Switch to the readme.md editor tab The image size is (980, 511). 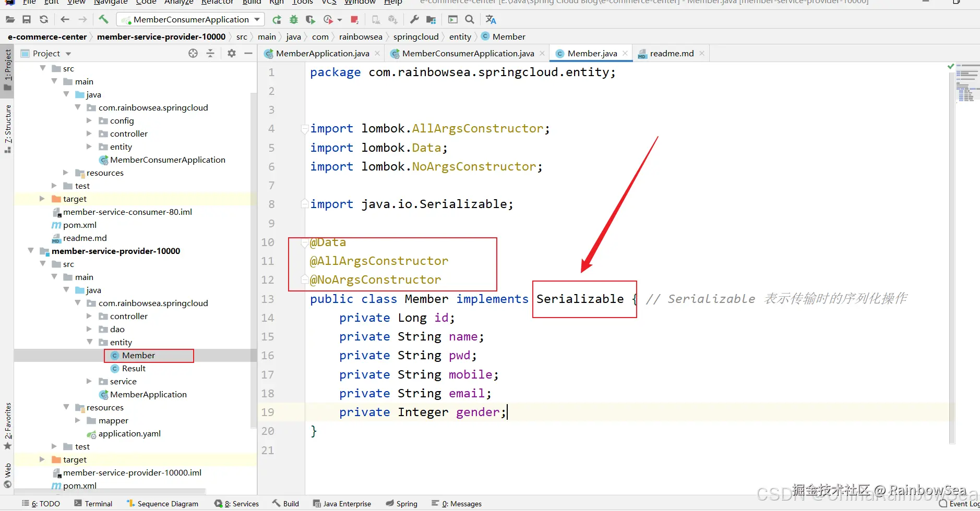(671, 53)
